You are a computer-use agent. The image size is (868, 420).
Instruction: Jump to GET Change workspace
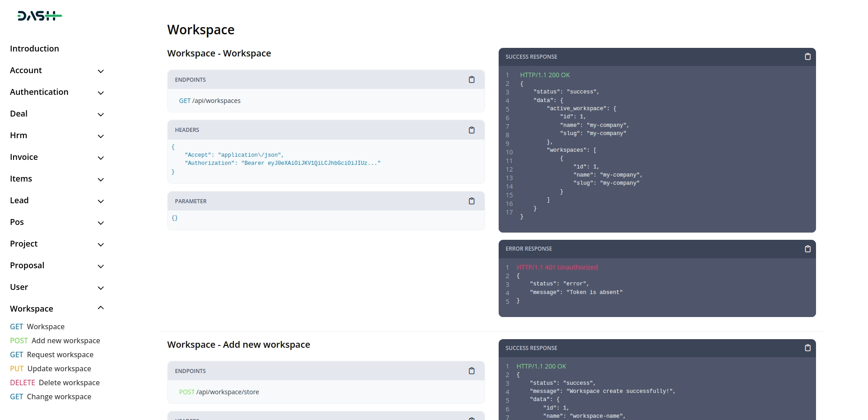tap(50, 397)
